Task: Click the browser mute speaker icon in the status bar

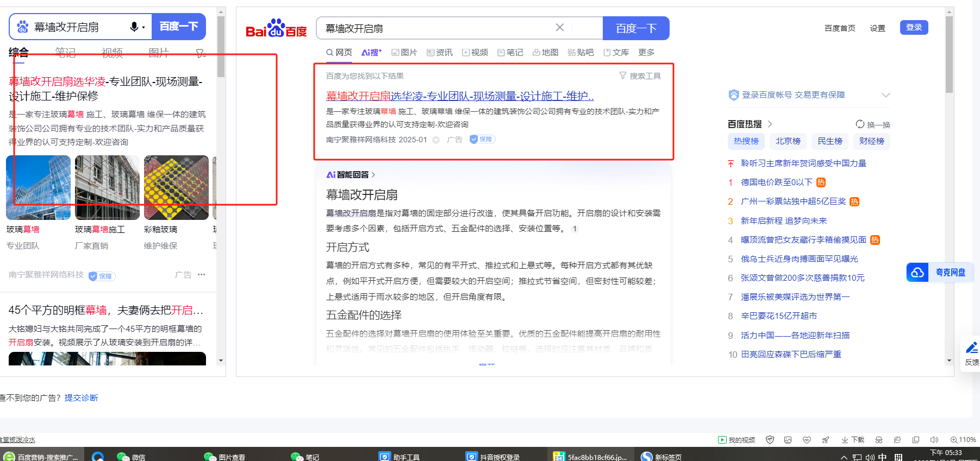Action: click(934, 440)
